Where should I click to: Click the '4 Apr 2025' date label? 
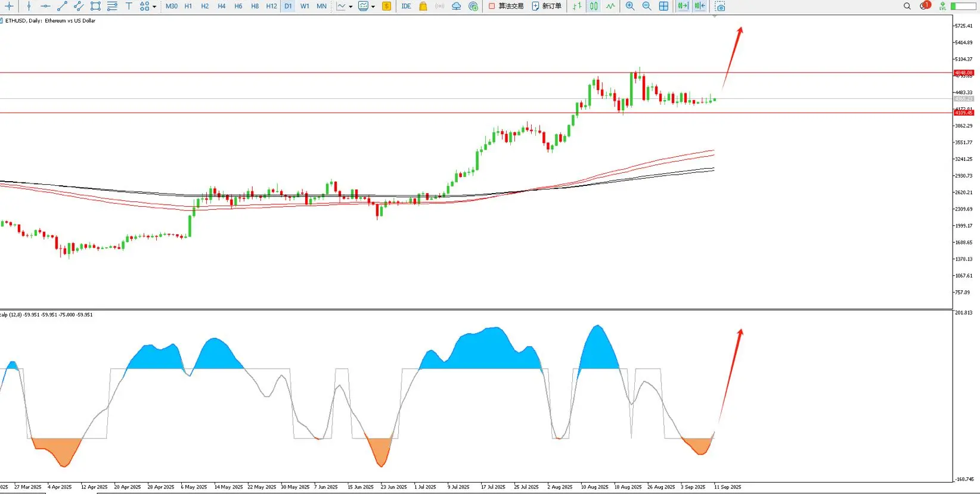[x=60, y=487]
